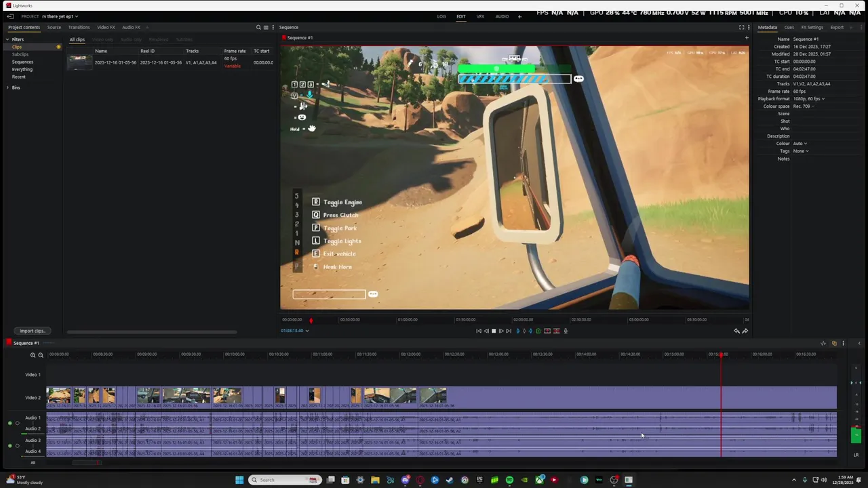Collapse the Filters tree section
This screenshot has height=488, width=868.
click(8, 39)
